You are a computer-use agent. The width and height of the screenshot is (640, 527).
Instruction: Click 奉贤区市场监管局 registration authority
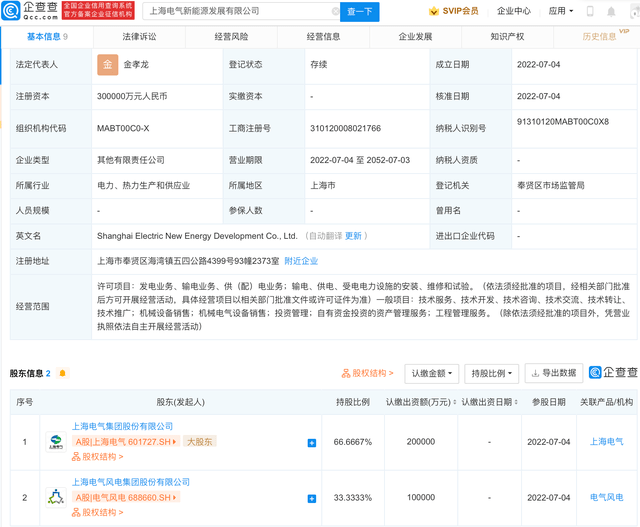[551, 186]
